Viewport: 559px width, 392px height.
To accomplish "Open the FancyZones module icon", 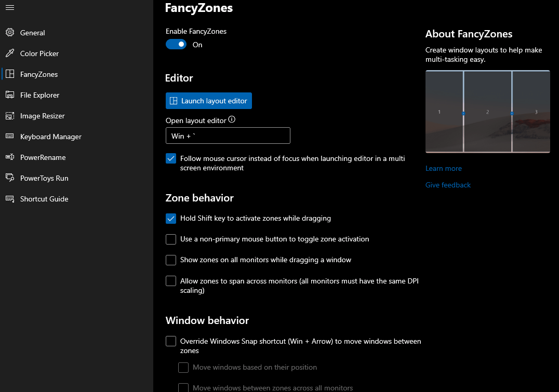I will click(9, 74).
